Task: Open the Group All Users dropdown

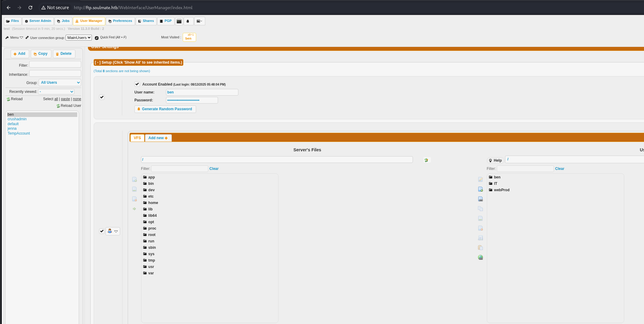Action: (x=60, y=82)
